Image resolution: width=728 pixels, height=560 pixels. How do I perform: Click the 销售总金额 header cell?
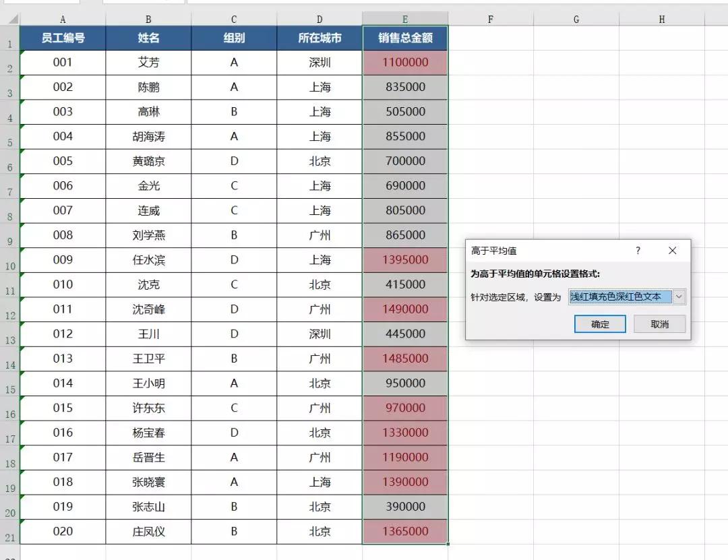405,38
